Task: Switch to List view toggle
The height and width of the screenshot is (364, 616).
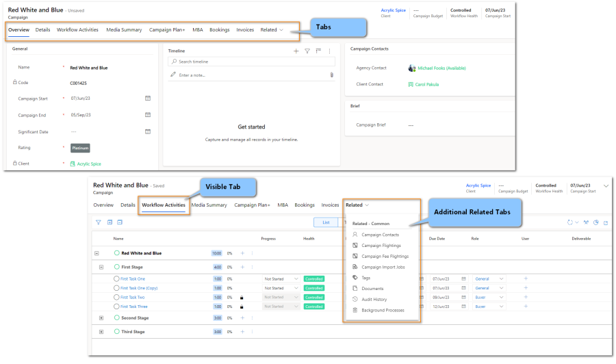Action: (x=326, y=222)
